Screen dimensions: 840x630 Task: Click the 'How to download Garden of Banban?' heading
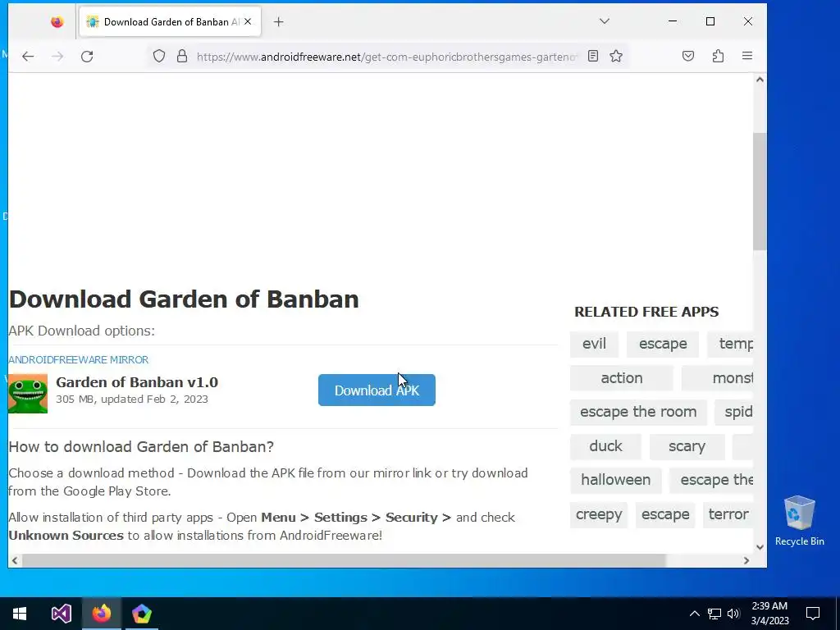click(141, 446)
